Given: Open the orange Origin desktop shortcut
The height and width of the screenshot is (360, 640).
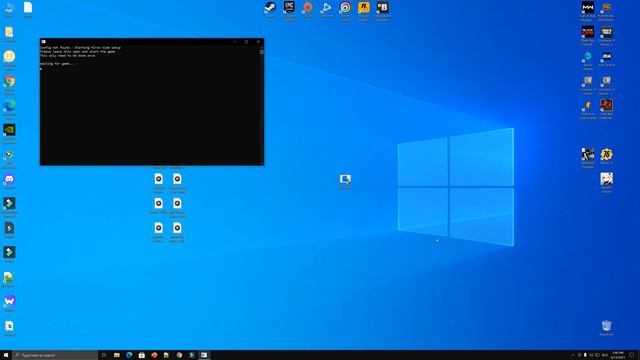Looking at the screenshot, I should [x=308, y=7].
